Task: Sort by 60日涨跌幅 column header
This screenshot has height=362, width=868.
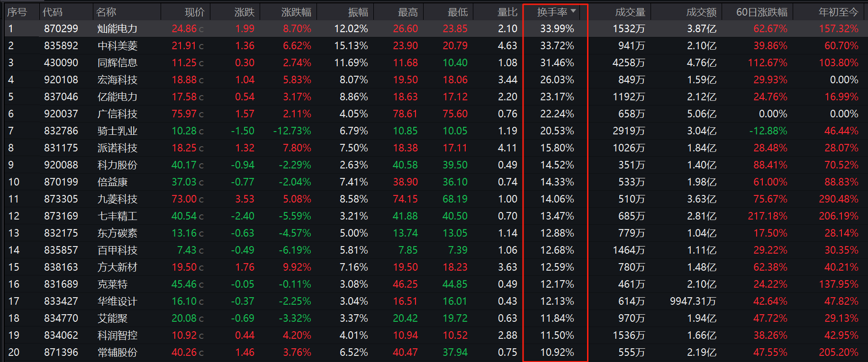Action: click(x=762, y=12)
